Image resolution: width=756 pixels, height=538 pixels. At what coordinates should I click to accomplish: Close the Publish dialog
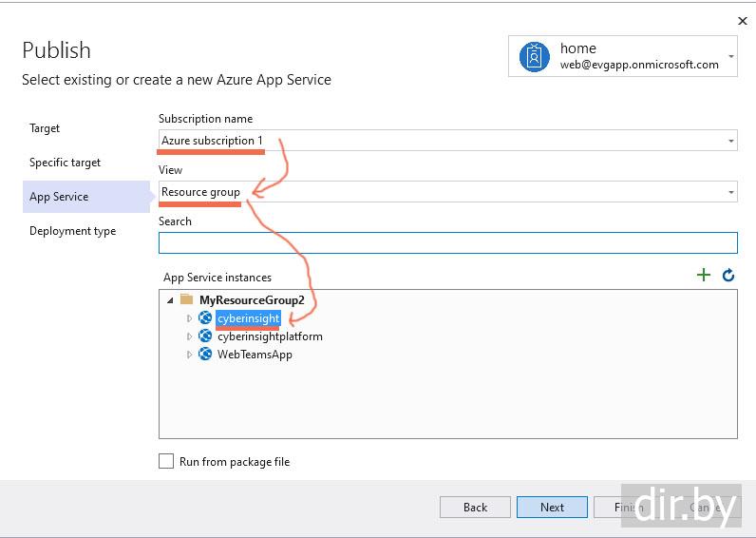coord(742,20)
